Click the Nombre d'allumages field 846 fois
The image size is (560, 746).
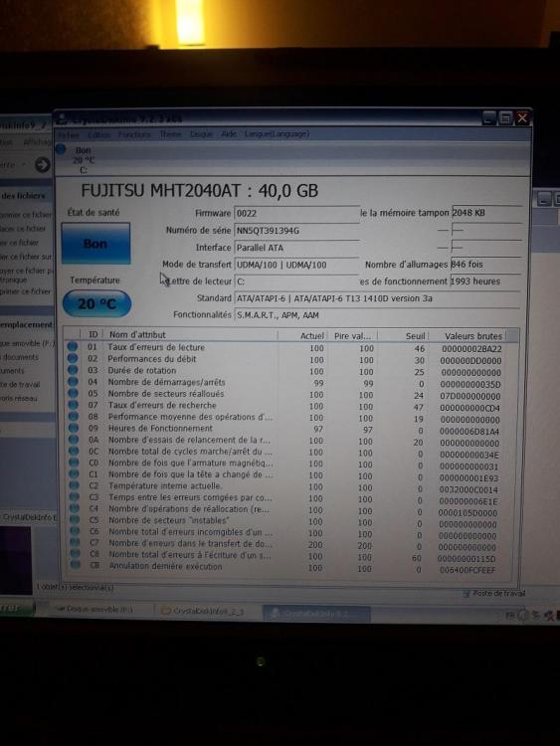(x=485, y=264)
